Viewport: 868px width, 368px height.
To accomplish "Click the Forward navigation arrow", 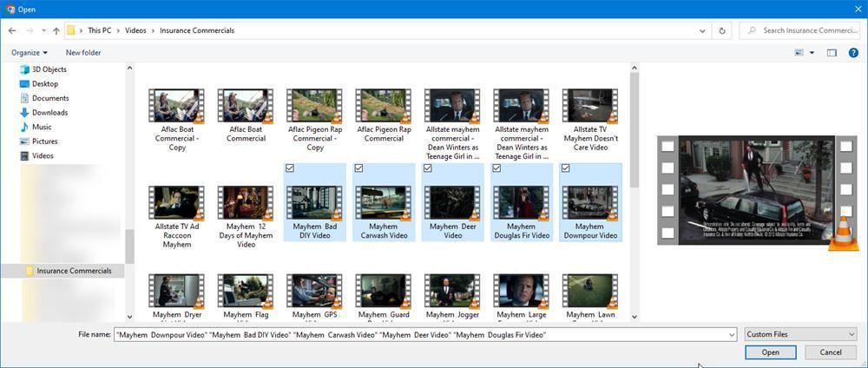I will click(x=30, y=31).
